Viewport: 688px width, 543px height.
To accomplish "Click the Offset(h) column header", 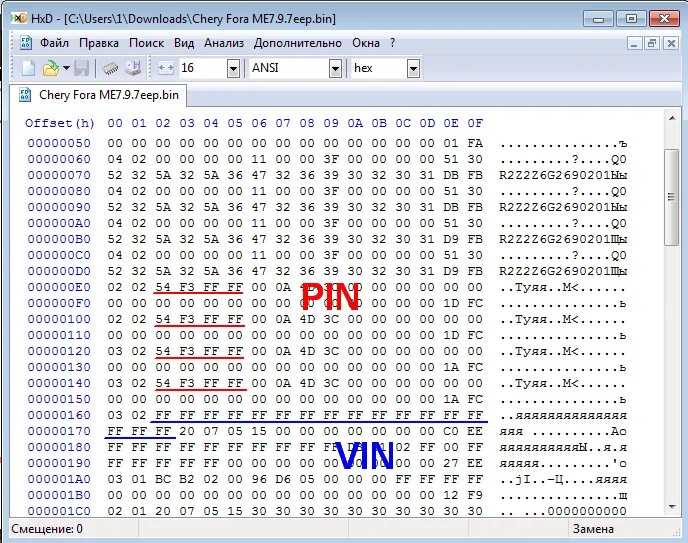I will click(60, 123).
